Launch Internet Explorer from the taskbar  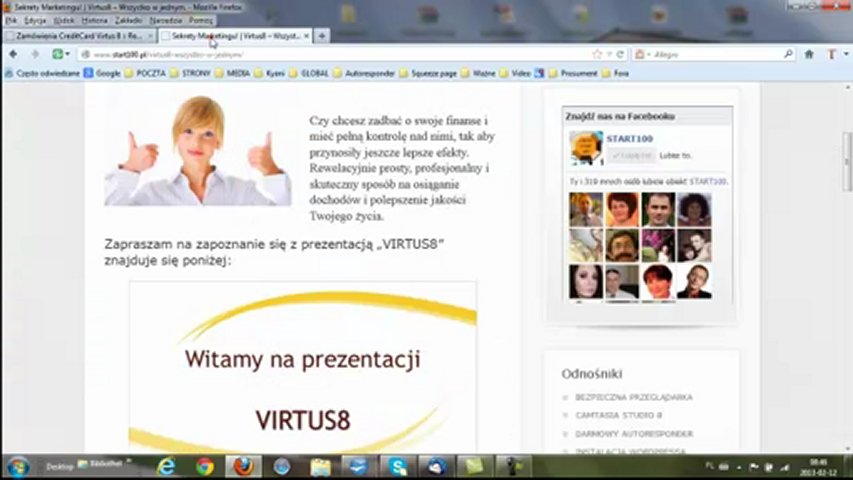(x=166, y=466)
